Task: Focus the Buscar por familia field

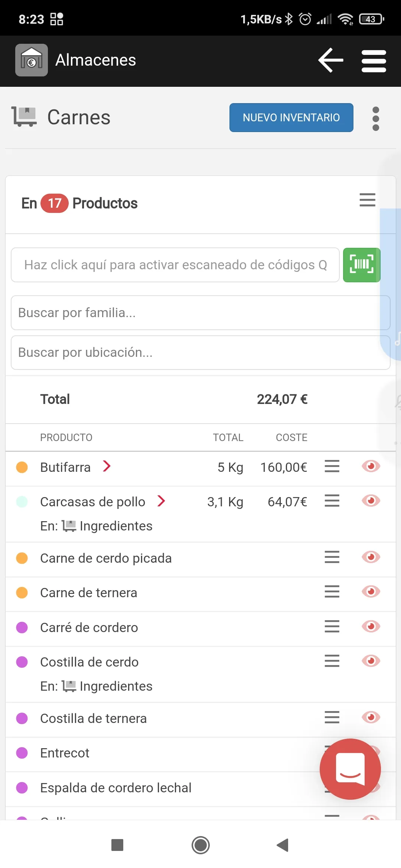Action: click(x=200, y=313)
